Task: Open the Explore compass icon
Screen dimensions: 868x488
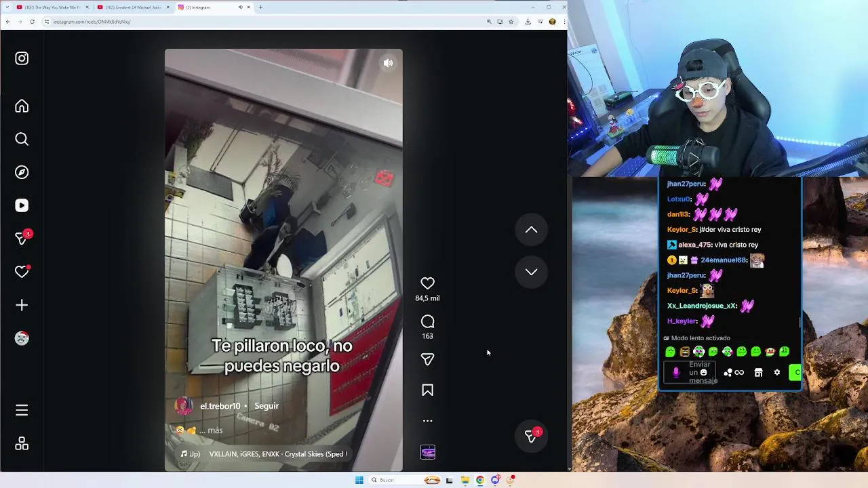Action: [22, 172]
